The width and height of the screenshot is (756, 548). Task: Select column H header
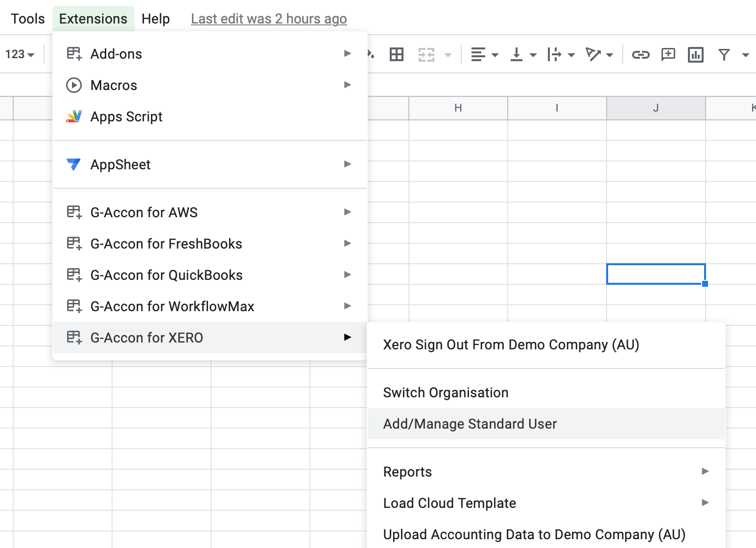[x=458, y=108]
